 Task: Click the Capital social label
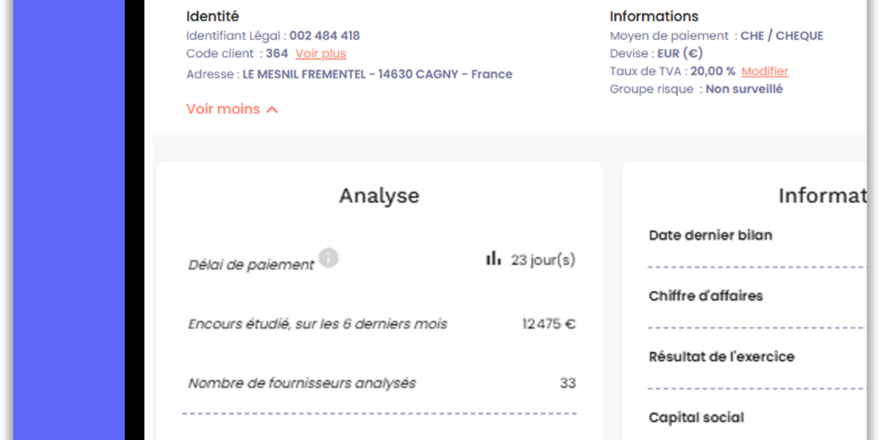click(x=696, y=418)
